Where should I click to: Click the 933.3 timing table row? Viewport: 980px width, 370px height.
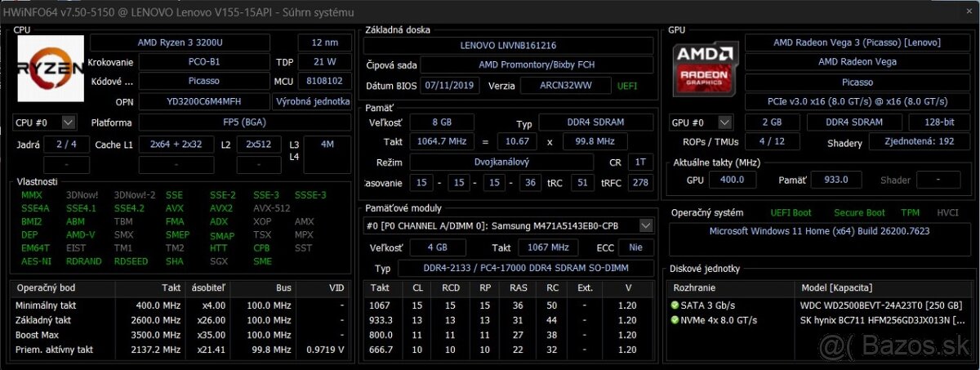508,320
